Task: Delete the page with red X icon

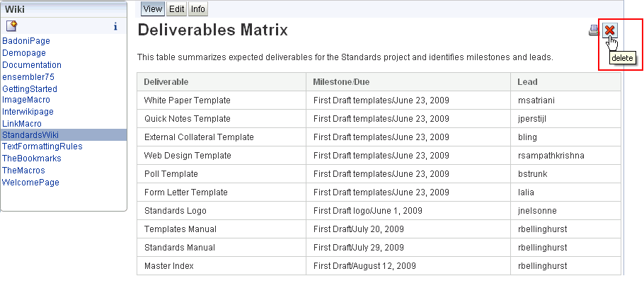Action: 610,30
